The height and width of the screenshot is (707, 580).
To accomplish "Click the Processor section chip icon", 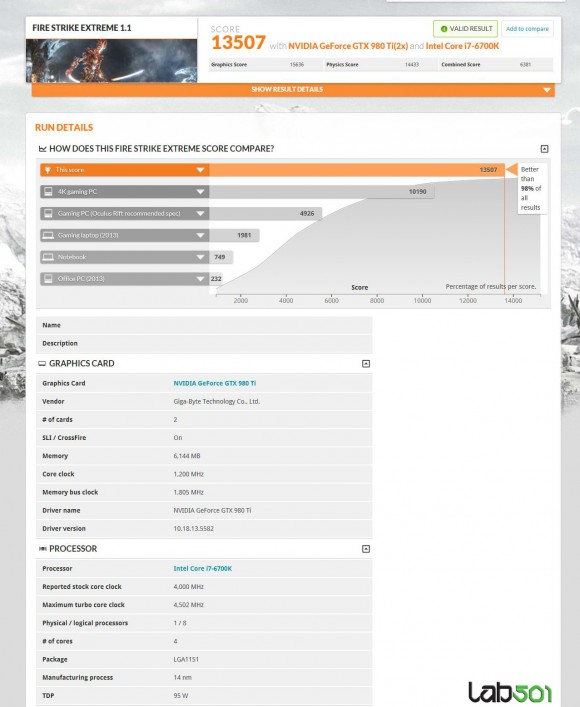I will pos(43,549).
